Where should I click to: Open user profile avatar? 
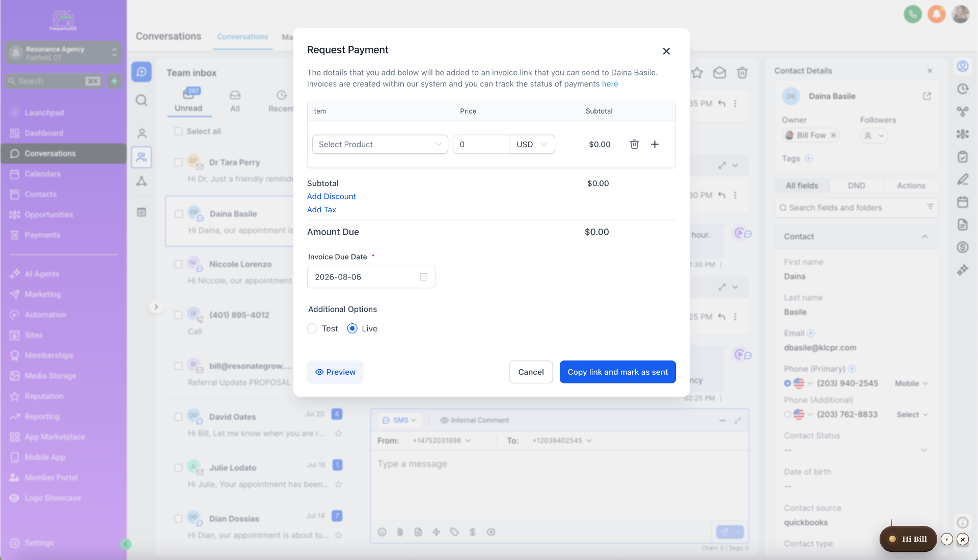coord(961,14)
